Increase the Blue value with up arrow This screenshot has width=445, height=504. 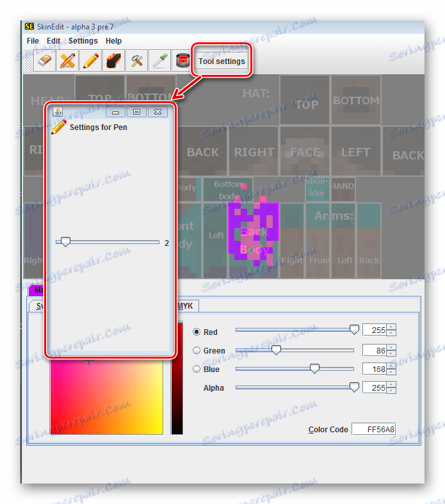tap(391, 366)
